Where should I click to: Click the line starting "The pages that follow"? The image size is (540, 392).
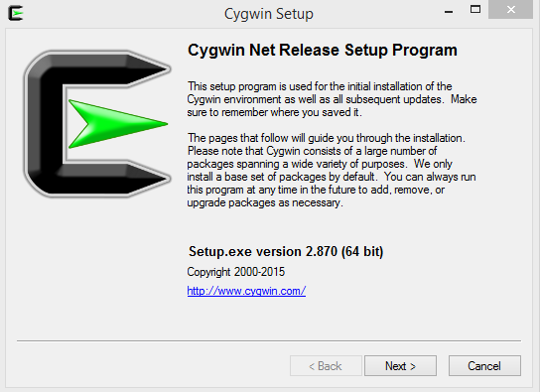(327, 138)
